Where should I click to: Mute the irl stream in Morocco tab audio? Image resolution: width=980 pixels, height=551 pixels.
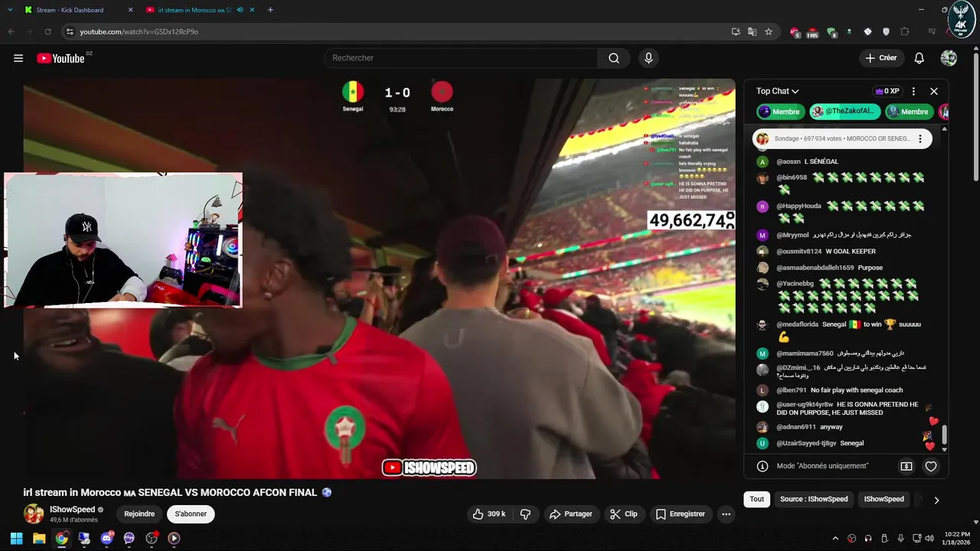point(240,10)
